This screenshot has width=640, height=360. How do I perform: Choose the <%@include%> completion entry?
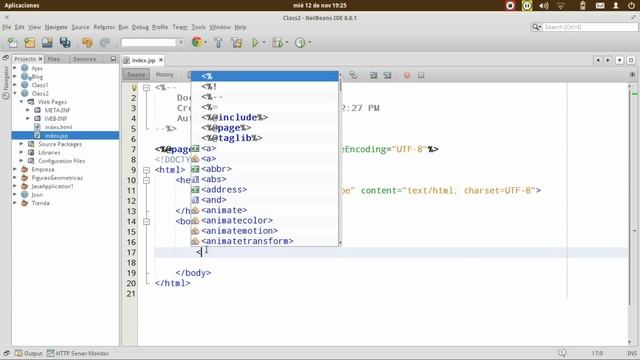[264, 118]
